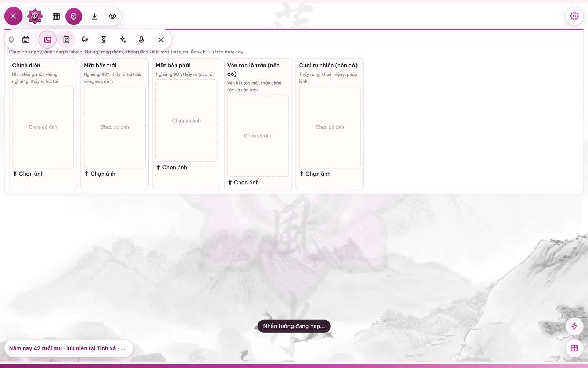Click the "Nhân tướng đang nạp..." toast message
Viewport: 588px width, 368px height.
pyautogui.click(x=294, y=326)
